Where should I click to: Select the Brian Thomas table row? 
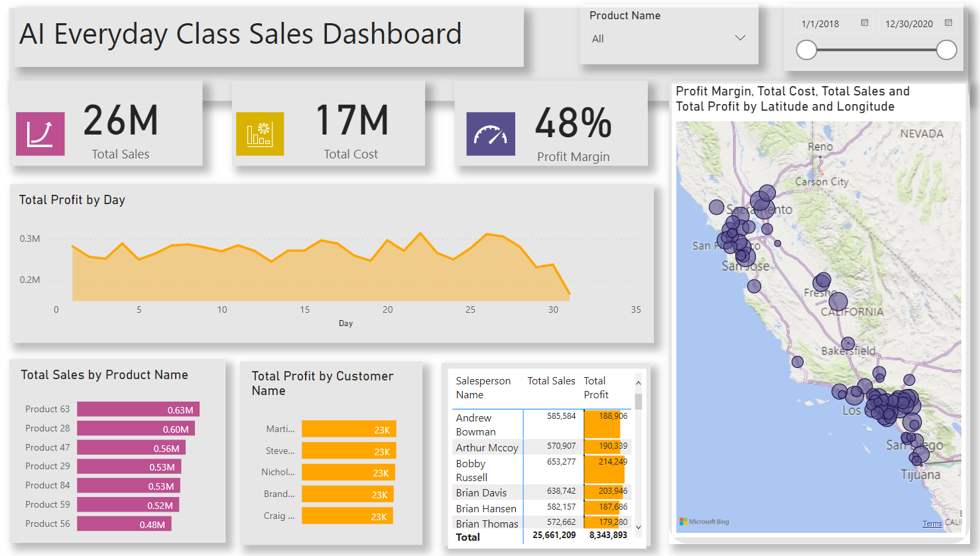(x=542, y=523)
